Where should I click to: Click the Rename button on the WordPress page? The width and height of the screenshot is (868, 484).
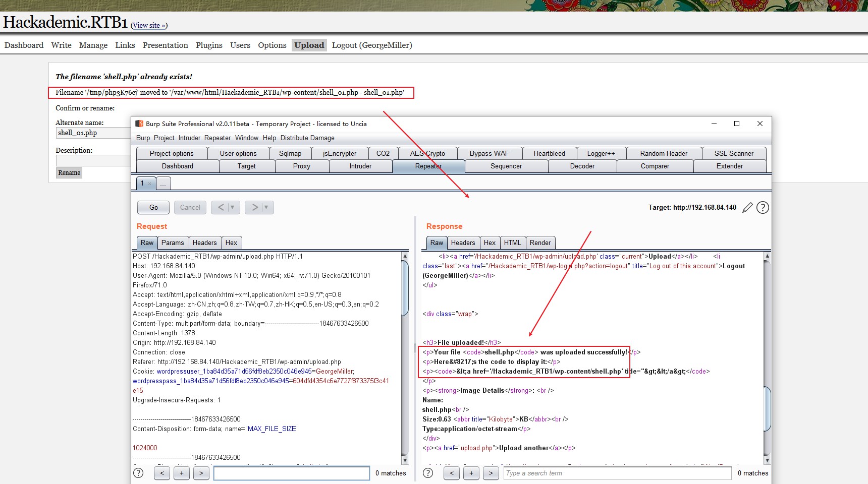(x=69, y=172)
